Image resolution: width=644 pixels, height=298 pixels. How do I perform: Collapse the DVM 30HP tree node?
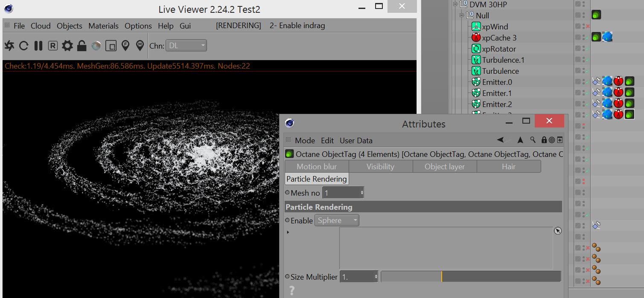click(455, 4)
